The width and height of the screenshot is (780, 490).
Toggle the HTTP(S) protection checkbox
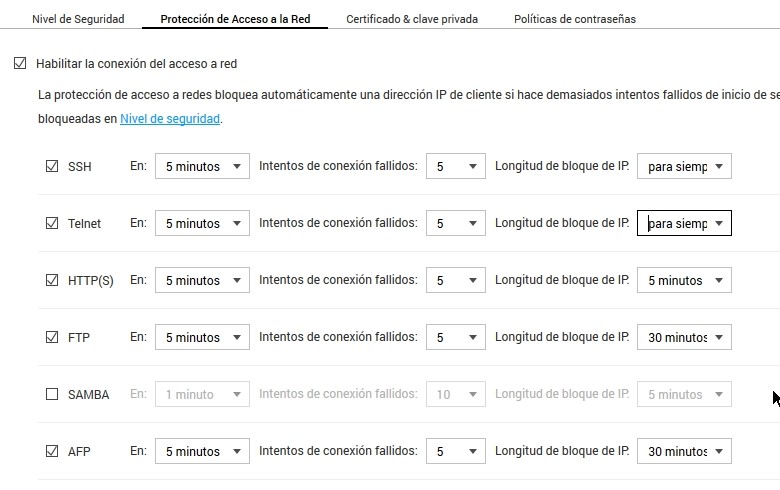(x=52, y=280)
